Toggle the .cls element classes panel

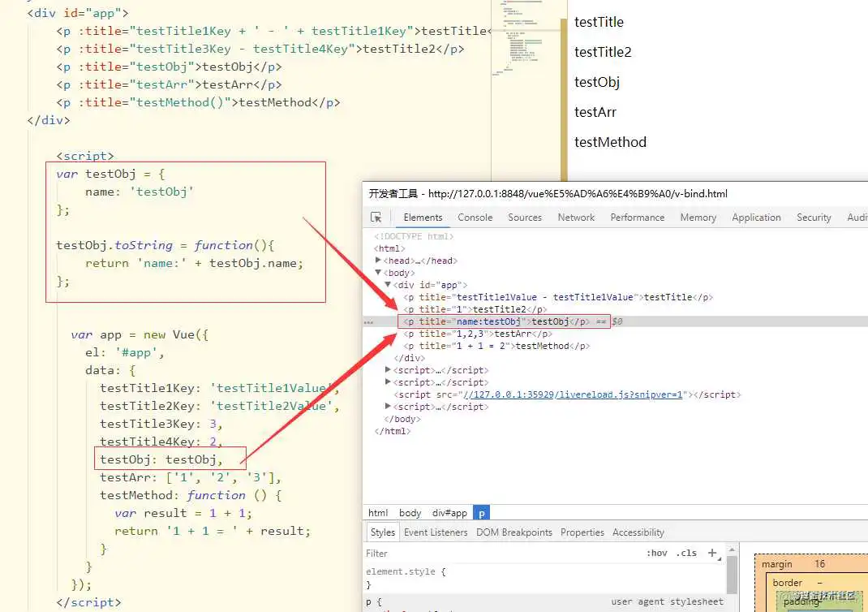pos(688,554)
